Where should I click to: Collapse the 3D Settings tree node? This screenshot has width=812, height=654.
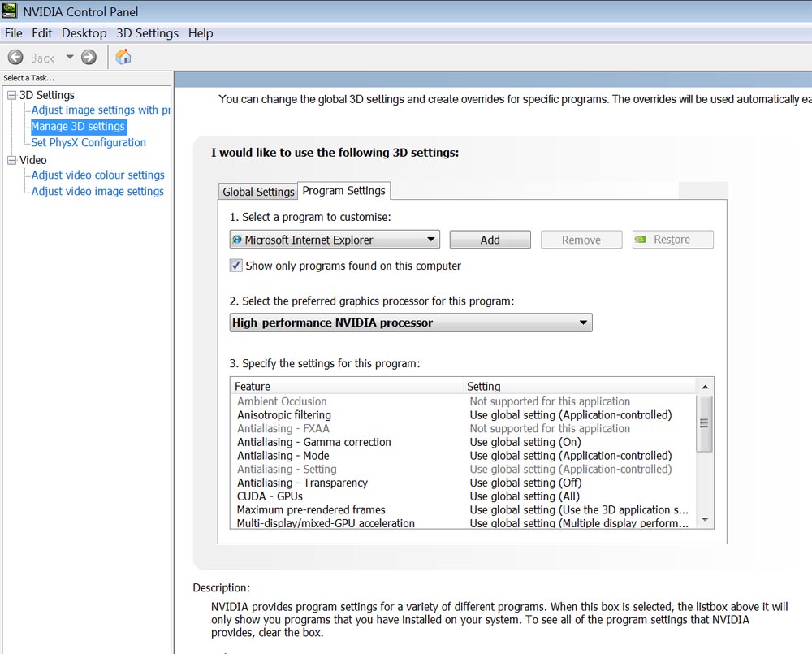(x=12, y=95)
